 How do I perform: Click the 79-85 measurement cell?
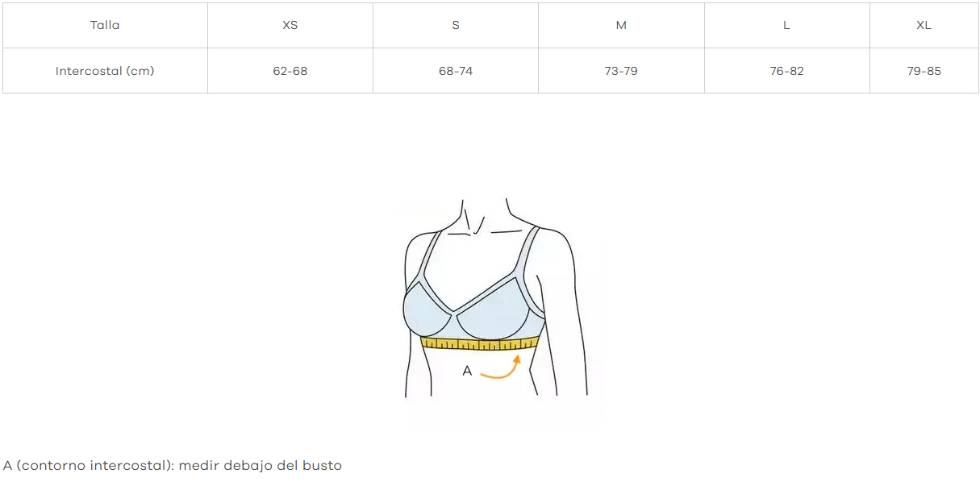pyautogui.click(x=924, y=71)
